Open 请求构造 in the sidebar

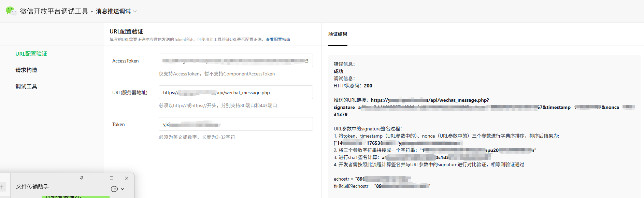(26, 70)
